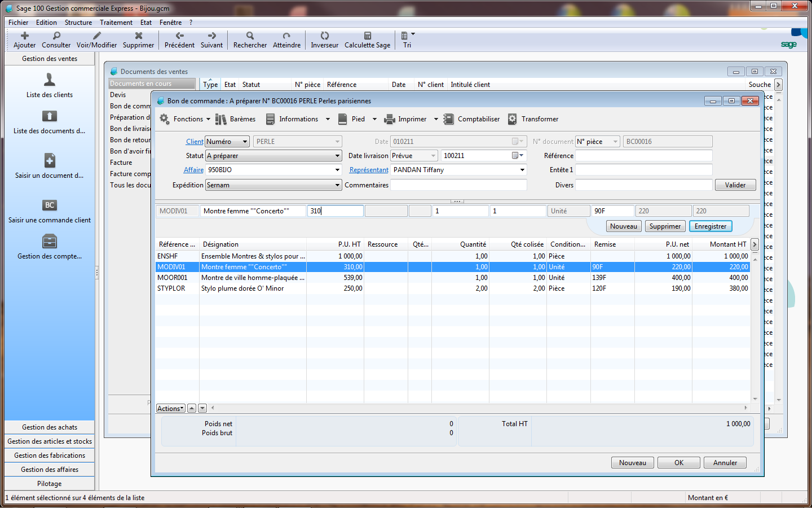Screen dimensions: 812x508
Task: Expand the Informations dropdown arrow
Action: click(328, 119)
